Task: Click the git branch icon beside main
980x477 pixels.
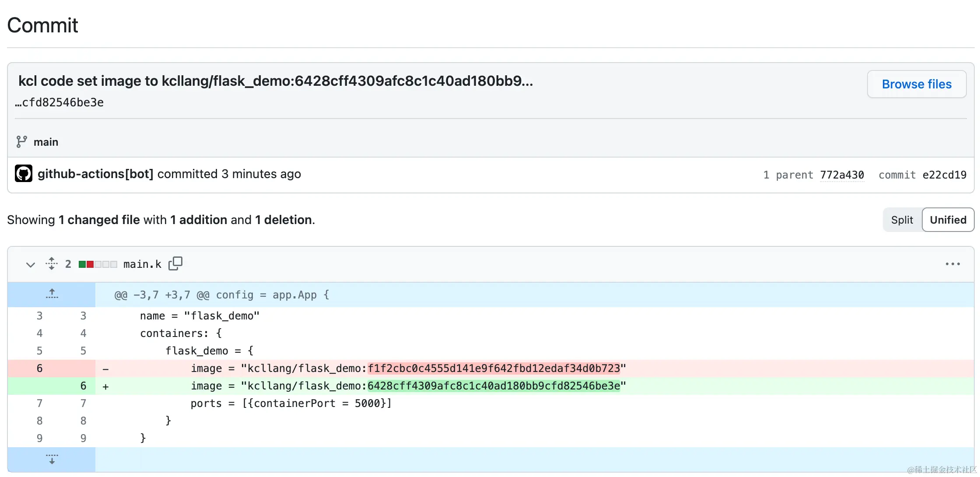Action: click(21, 142)
